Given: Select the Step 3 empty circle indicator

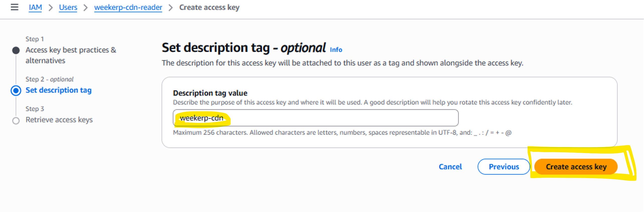Looking at the screenshot, I should [x=16, y=121].
